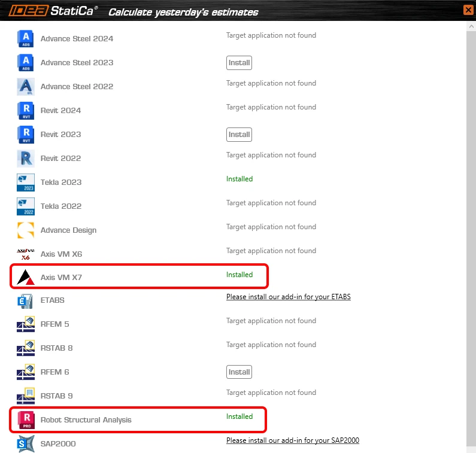This screenshot has width=476, height=453.
Task: Click the Advance Steel 2024 icon
Action: [x=26, y=39]
